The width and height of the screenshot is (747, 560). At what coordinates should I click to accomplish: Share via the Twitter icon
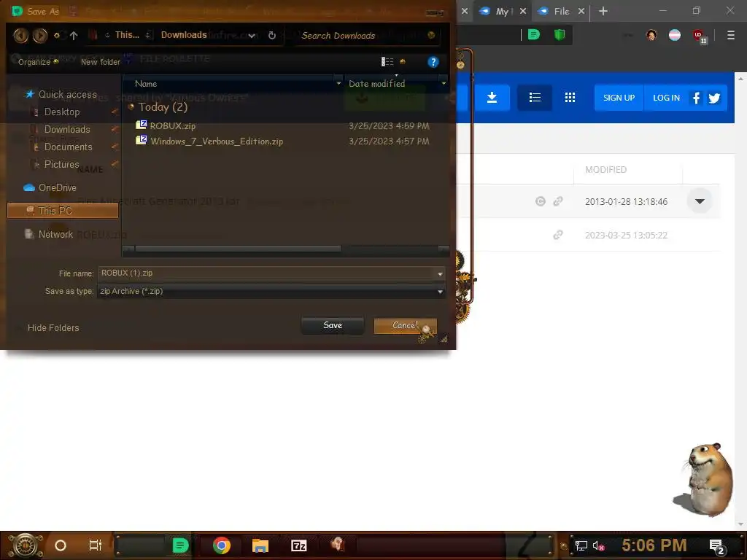[714, 98]
